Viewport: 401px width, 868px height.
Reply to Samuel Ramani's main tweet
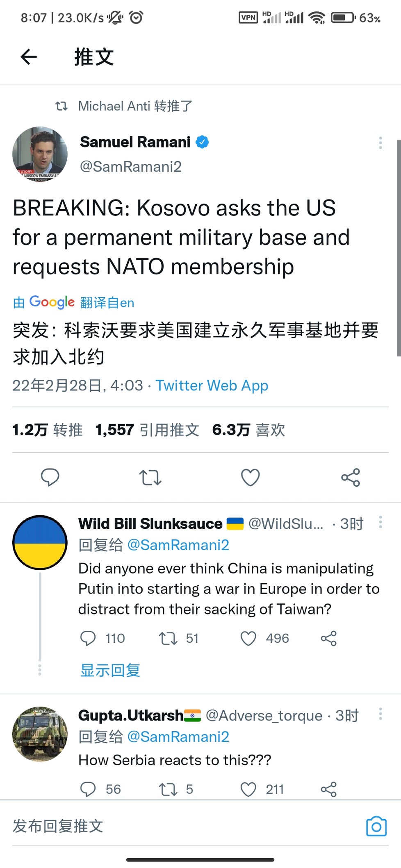[50, 477]
